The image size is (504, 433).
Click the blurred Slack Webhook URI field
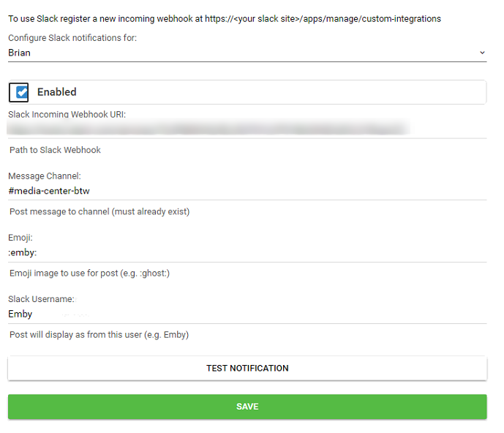(x=247, y=129)
